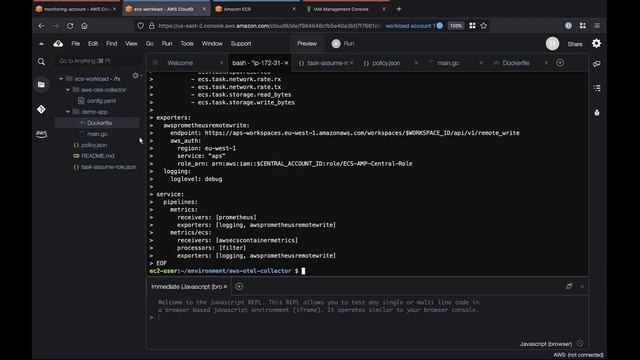The image size is (640, 360).
Task: Open the Source Control git icon
Action: (x=41, y=109)
